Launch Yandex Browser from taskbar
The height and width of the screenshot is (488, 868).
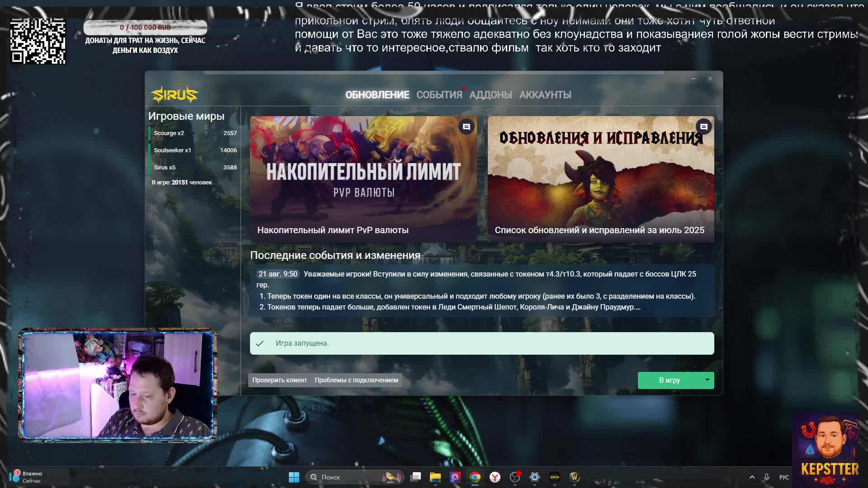coord(495,477)
